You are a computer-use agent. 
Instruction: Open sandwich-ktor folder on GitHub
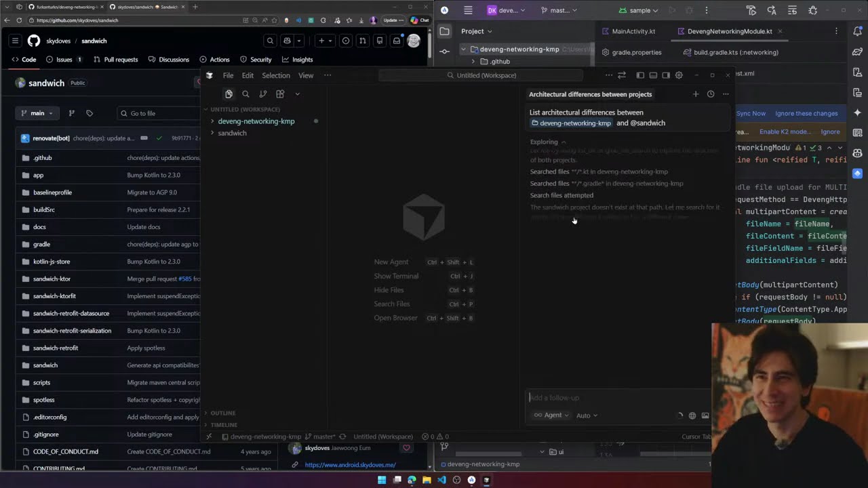(52, 279)
